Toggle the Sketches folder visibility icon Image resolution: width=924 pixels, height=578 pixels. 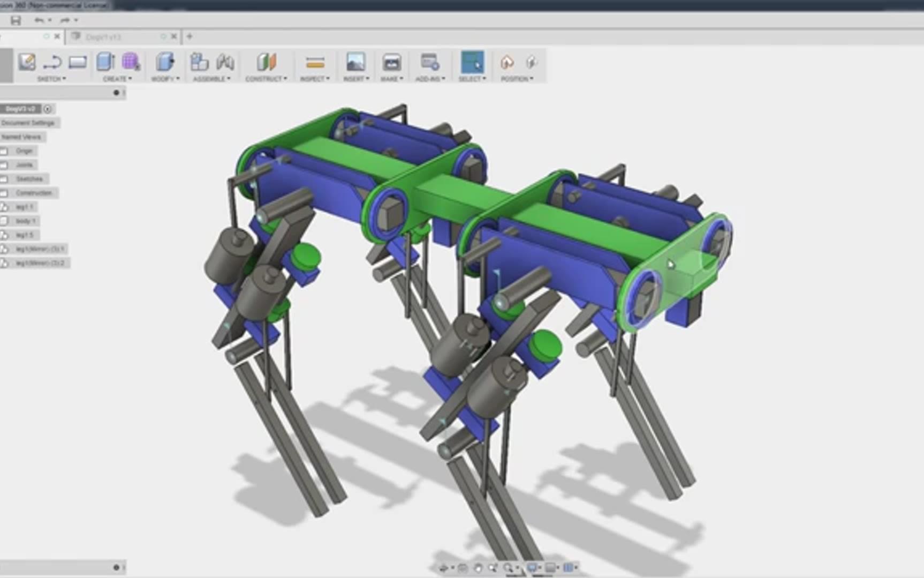[x=4, y=179]
